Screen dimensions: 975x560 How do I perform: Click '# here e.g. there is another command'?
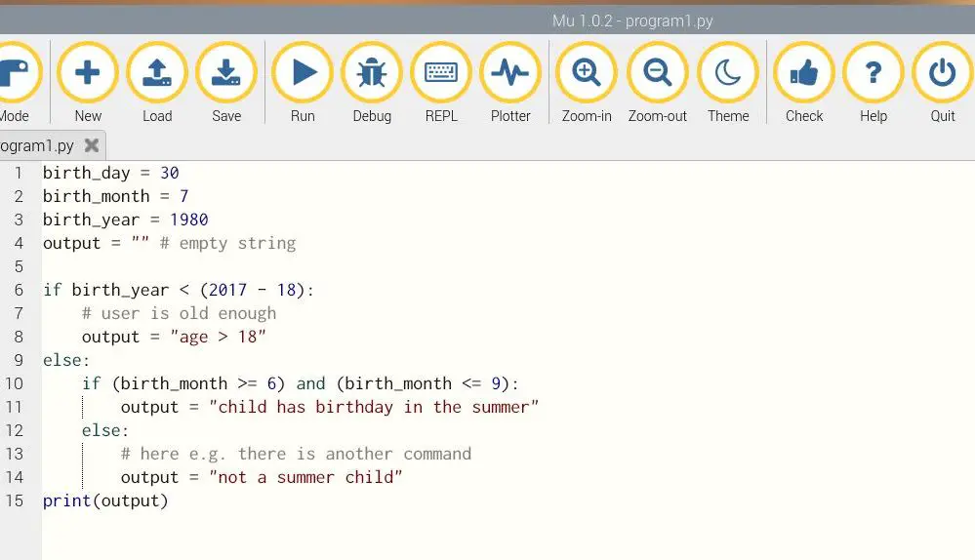click(x=296, y=455)
